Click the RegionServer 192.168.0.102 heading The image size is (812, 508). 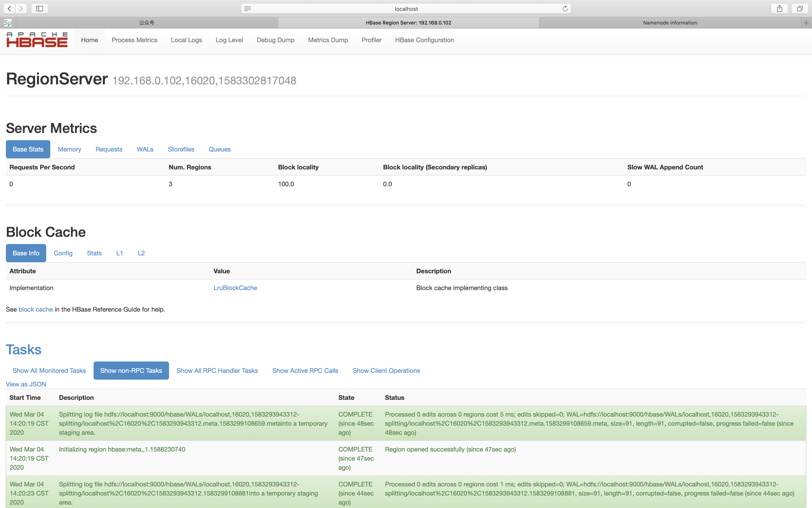tap(151, 79)
